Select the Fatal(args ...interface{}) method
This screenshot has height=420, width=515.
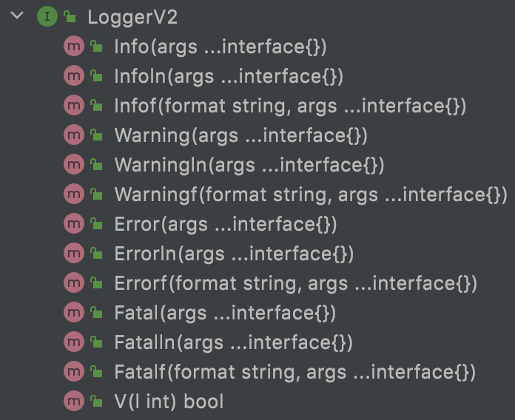225,313
